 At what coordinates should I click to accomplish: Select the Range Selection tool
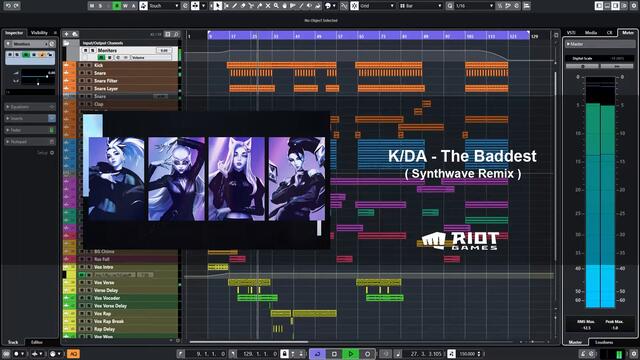pos(226,6)
